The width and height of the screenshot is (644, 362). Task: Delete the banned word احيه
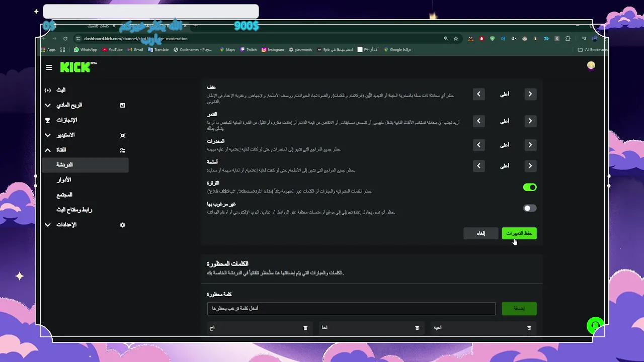529,328
